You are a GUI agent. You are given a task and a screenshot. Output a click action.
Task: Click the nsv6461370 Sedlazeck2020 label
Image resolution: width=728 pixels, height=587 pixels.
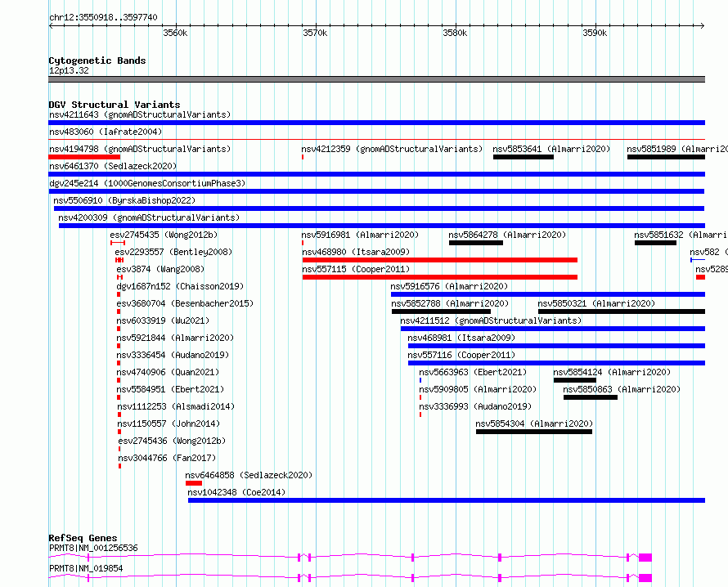tap(113, 166)
